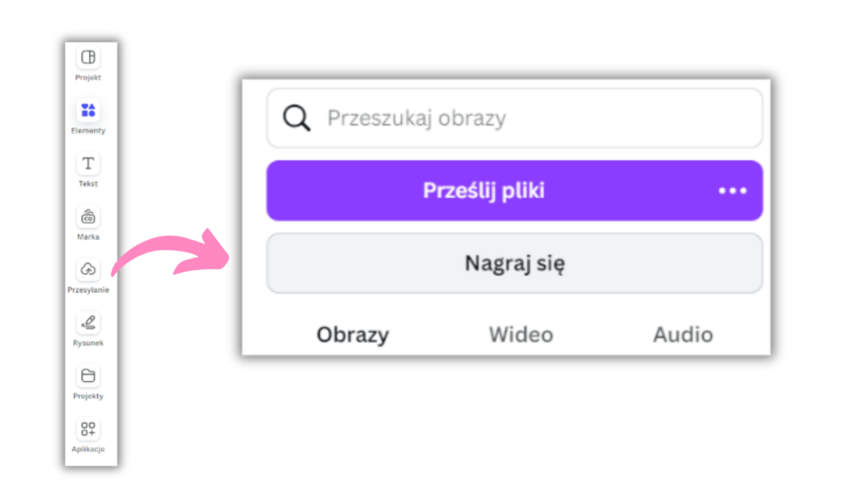Click the Nagraj się record button

(515, 263)
